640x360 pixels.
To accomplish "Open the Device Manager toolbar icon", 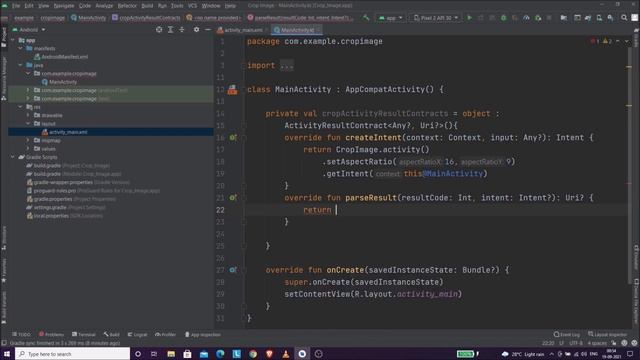I will click(x=599, y=18).
